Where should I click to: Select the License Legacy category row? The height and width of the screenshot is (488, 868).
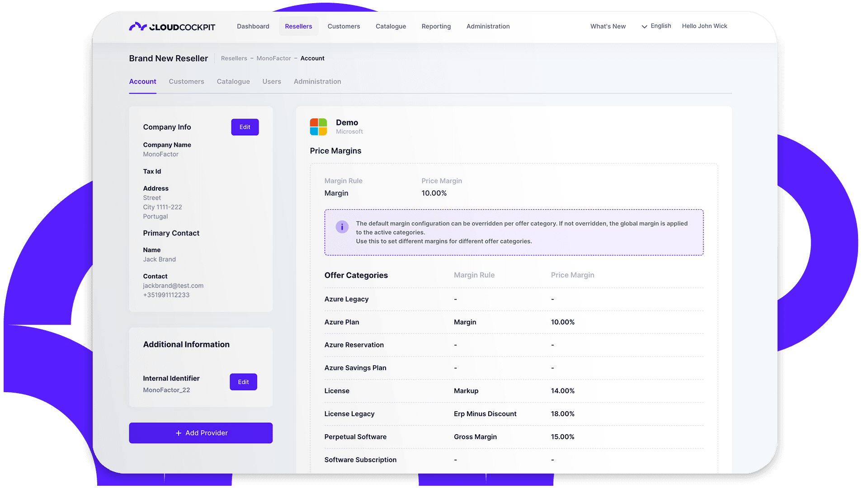point(349,414)
